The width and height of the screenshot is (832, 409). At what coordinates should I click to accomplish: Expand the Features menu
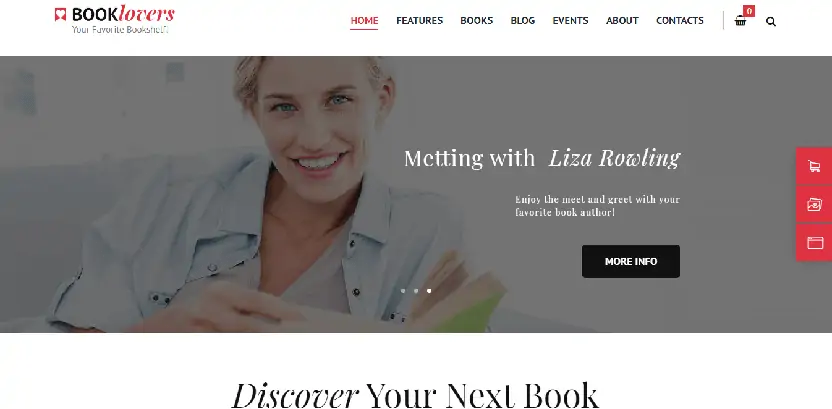coord(419,21)
